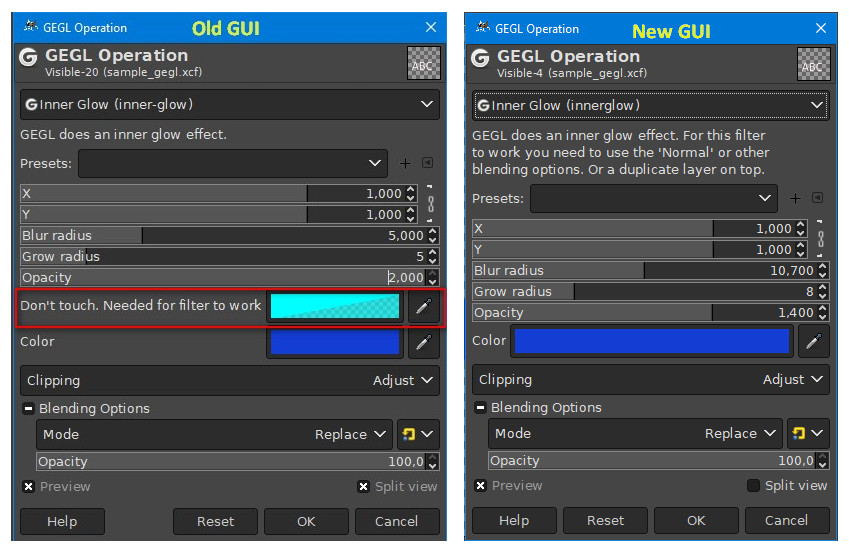The height and width of the screenshot is (553, 849).
Task: Open Clipping Adjust dropdown in Old GUI
Action: coord(230,381)
